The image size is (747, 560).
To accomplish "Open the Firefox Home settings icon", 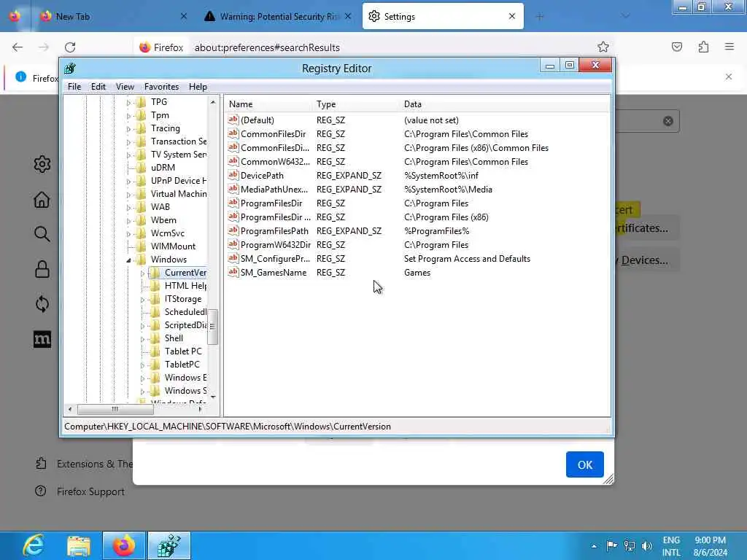I will coord(42,200).
